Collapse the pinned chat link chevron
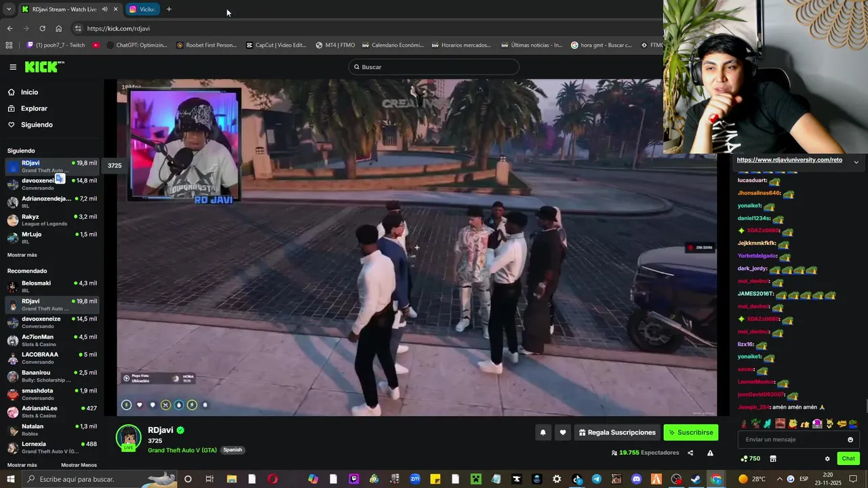The width and height of the screenshot is (868, 488). [856, 161]
